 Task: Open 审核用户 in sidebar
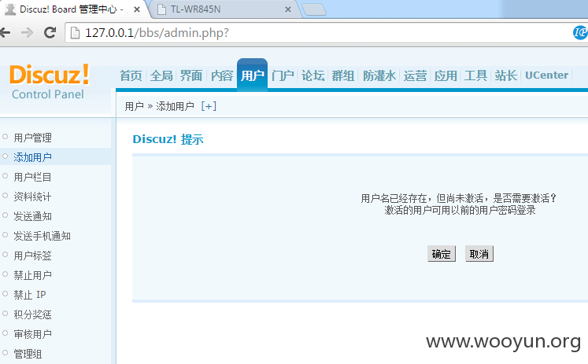tap(32, 334)
